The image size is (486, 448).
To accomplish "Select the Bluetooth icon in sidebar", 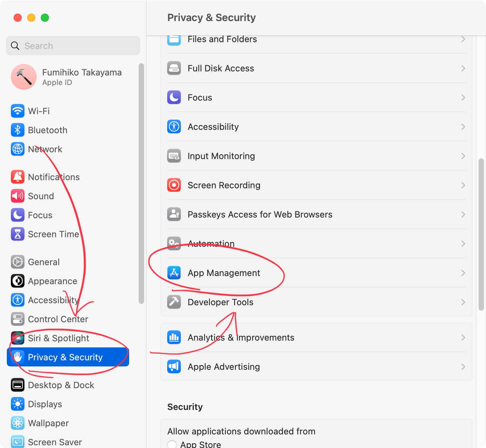I will 18,130.
